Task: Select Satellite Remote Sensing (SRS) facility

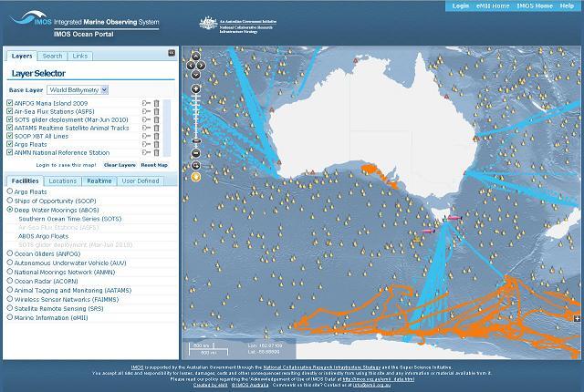Action: coord(10,307)
